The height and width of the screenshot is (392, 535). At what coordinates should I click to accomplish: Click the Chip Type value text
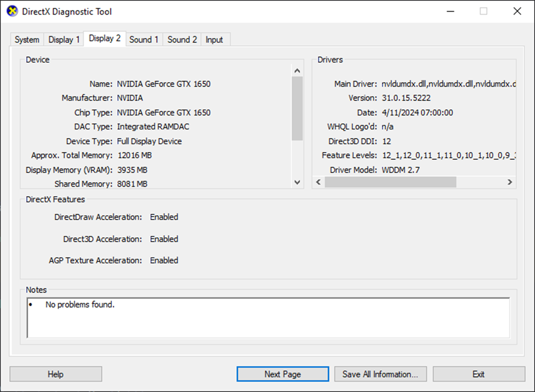pos(164,113)
